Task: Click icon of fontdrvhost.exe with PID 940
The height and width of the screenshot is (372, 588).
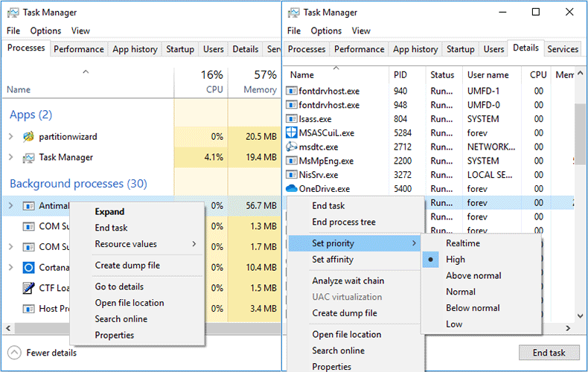Action: [292, 91]
